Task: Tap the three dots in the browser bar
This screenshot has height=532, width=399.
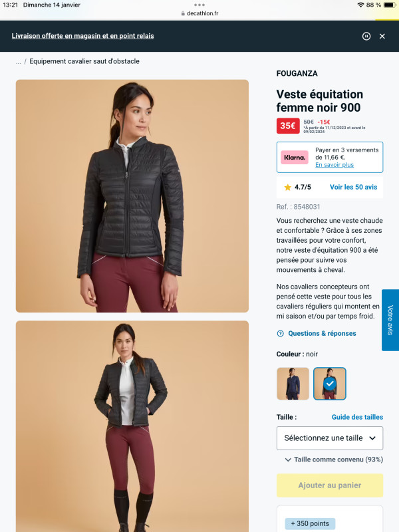Action: [x=199, y=5]
